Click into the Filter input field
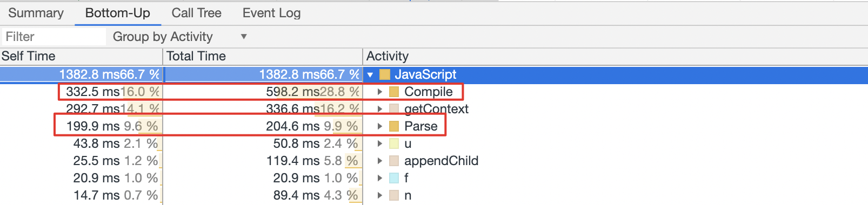This screenshot has height=205, width=868. coord(54,37)
